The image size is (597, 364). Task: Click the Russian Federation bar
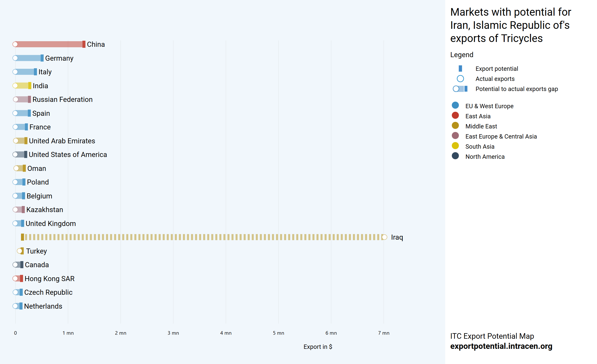click(x=22, y=99)
